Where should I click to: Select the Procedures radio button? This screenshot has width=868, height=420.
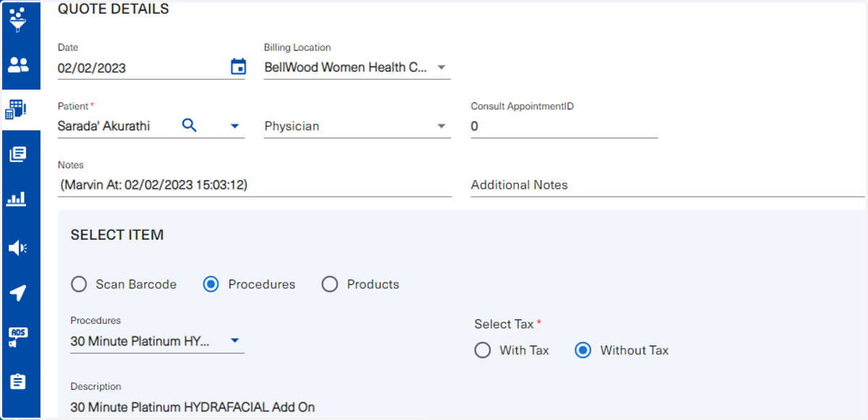coord(211,284)
